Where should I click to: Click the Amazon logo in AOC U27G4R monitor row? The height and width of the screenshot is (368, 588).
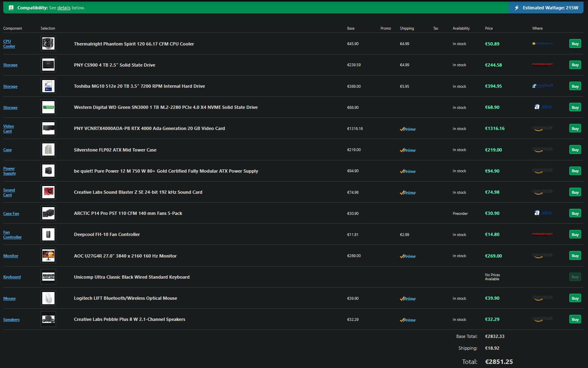(542, 255)
